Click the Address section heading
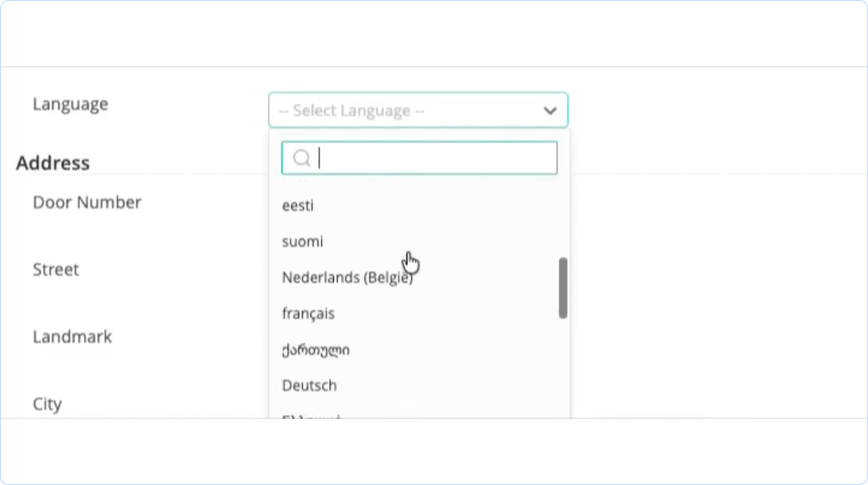Image resolution: width=868 pixels, height=485 pixels. pos(53,163)
